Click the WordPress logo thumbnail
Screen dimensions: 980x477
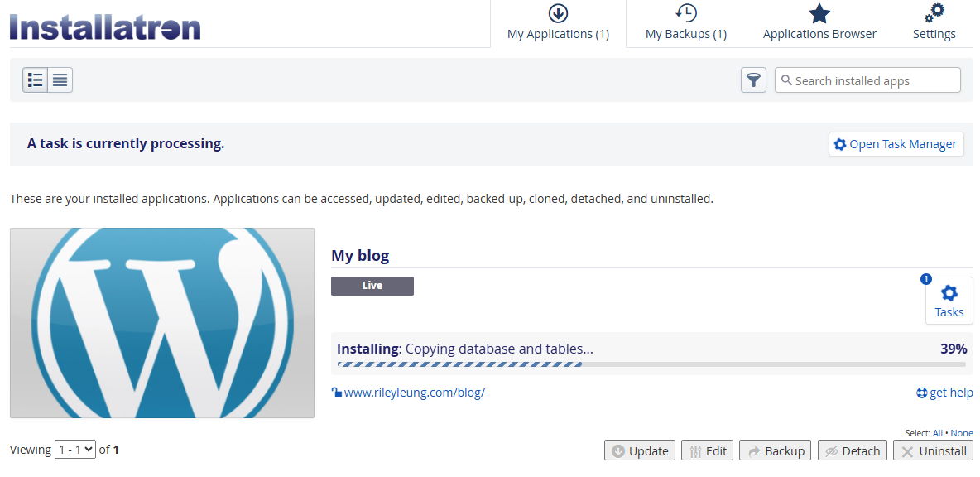162,323
